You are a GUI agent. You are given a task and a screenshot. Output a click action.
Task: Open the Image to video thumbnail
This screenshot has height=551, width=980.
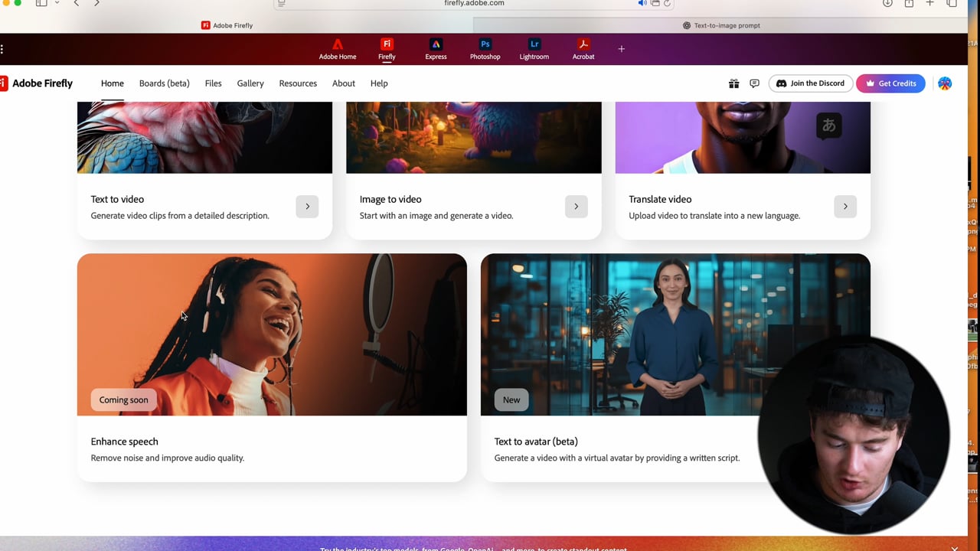[x=474, y=138]
